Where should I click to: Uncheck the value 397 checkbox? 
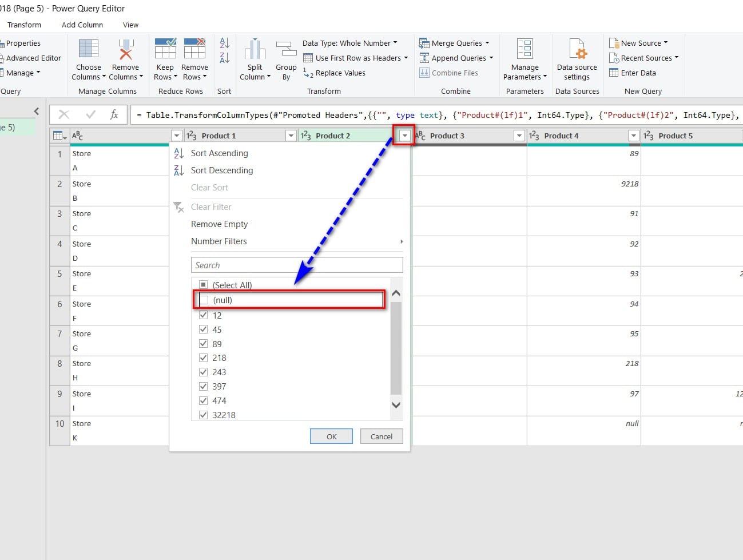pos(203,386)
